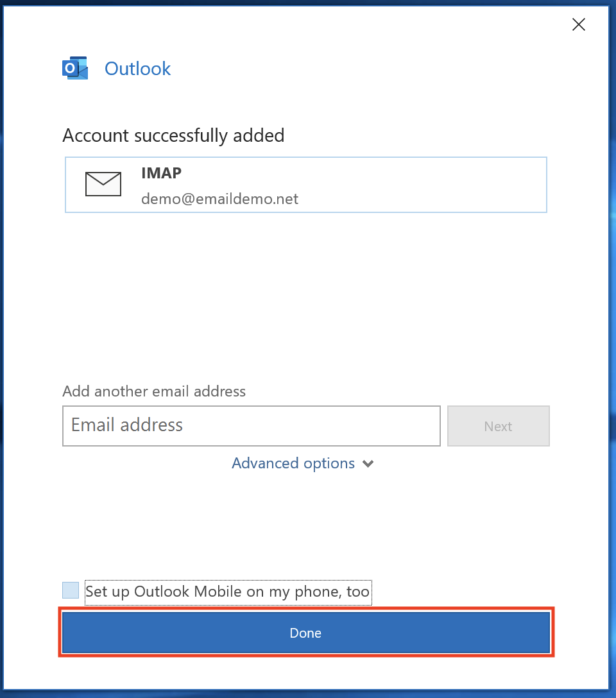Click the red outline around Done
The image size is (616, 698).
(x=306, y=609)
